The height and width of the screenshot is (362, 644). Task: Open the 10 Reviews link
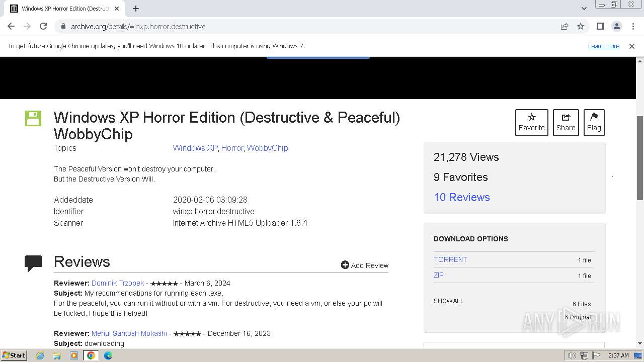pos(462,197)
